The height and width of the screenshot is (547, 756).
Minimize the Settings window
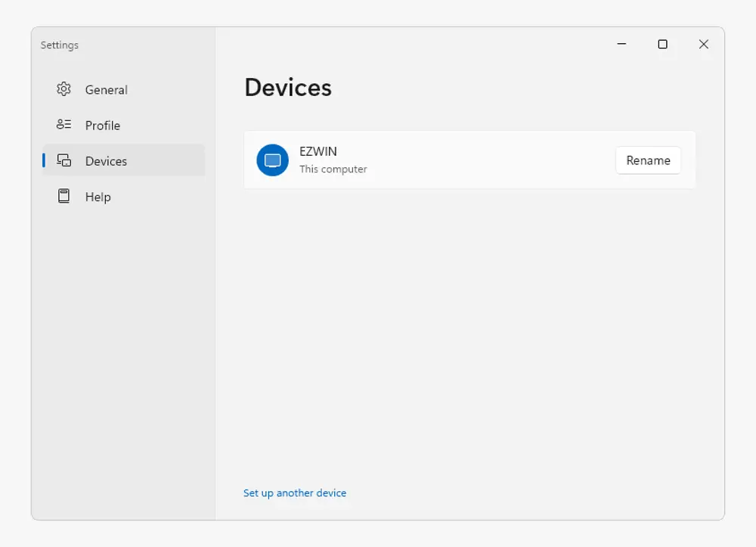click(621, 45)
